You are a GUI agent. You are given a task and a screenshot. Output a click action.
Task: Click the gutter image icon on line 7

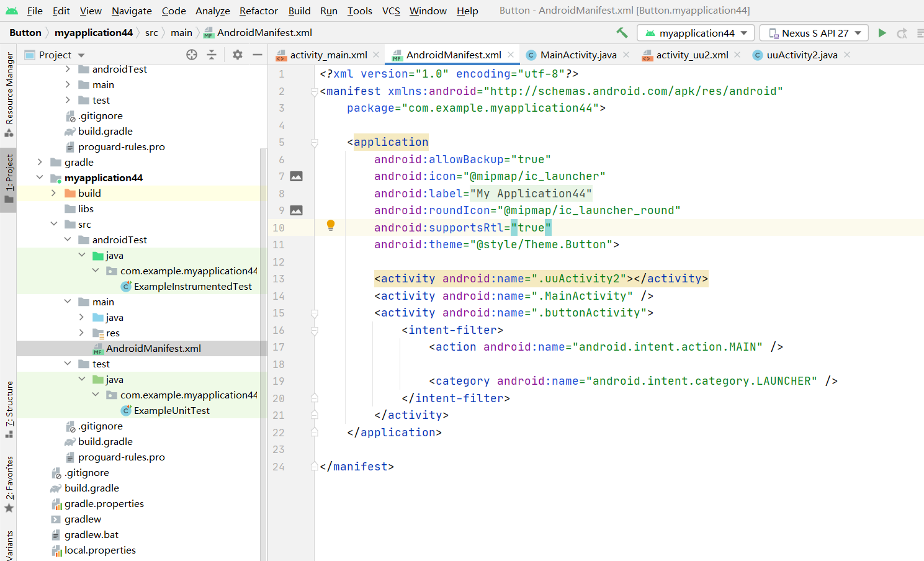[297, 176]
